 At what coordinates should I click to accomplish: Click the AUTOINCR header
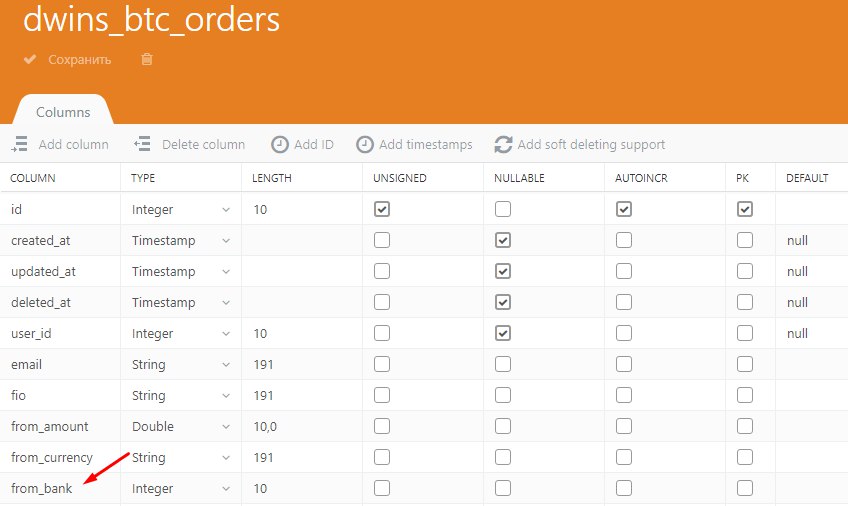click(641, 178)
